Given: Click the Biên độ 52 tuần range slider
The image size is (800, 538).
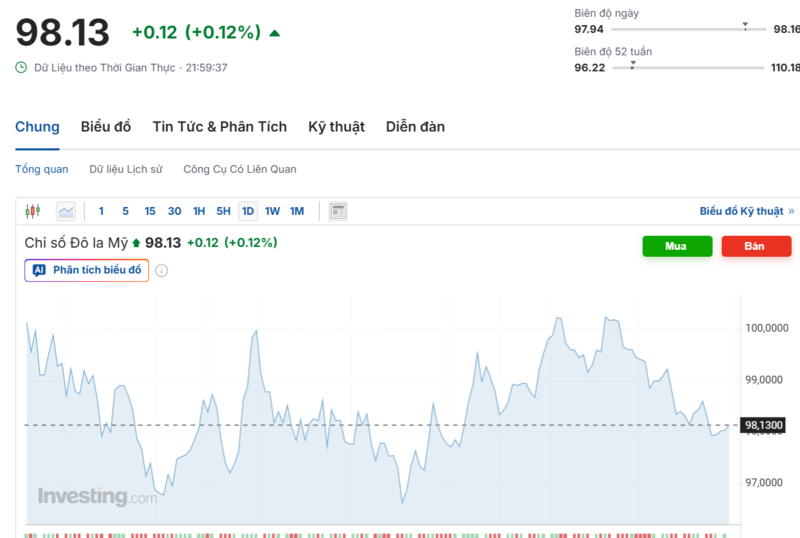Looking at the screenshot, I should point(687,68).
